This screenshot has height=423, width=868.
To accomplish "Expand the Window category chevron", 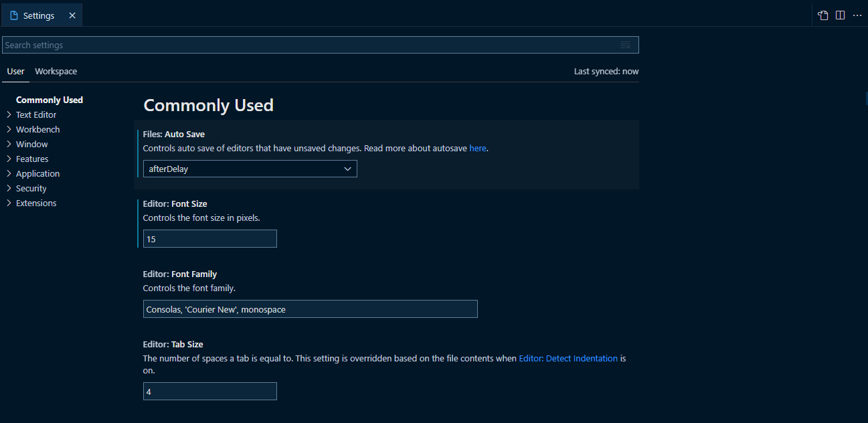I will coord(9,144).
